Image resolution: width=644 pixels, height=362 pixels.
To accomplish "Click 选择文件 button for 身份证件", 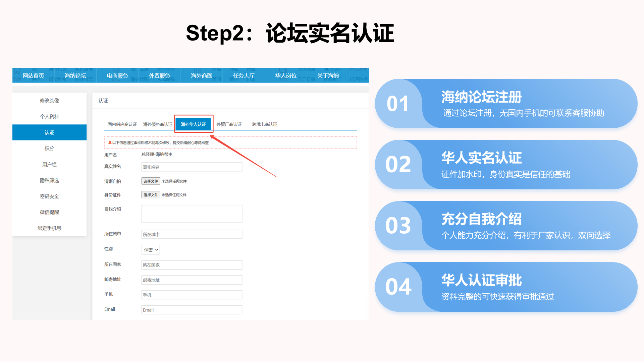I will point(151,195).
